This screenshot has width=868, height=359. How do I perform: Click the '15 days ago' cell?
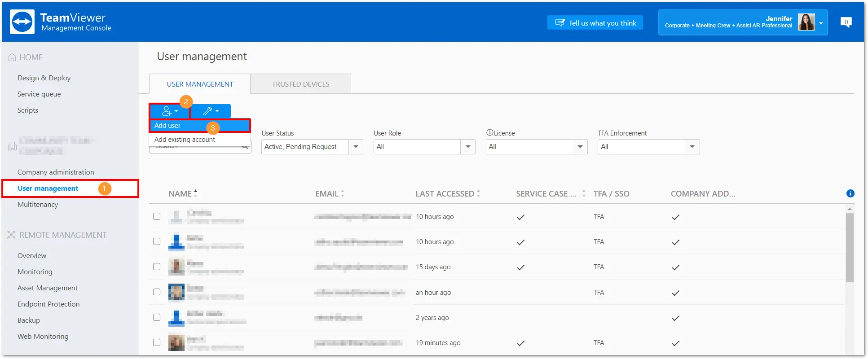[433, 267]
